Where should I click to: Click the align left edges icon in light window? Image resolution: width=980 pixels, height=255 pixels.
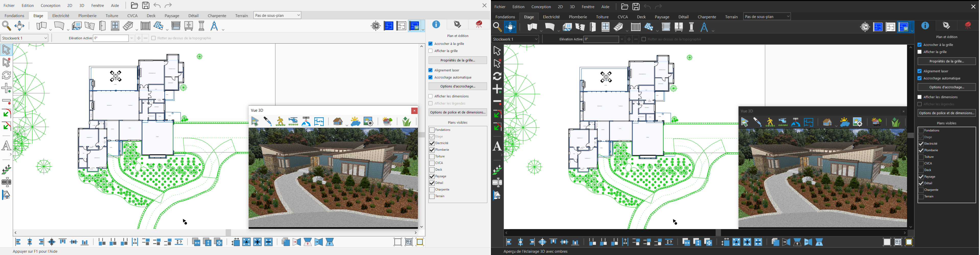click(x=18, y=242)
